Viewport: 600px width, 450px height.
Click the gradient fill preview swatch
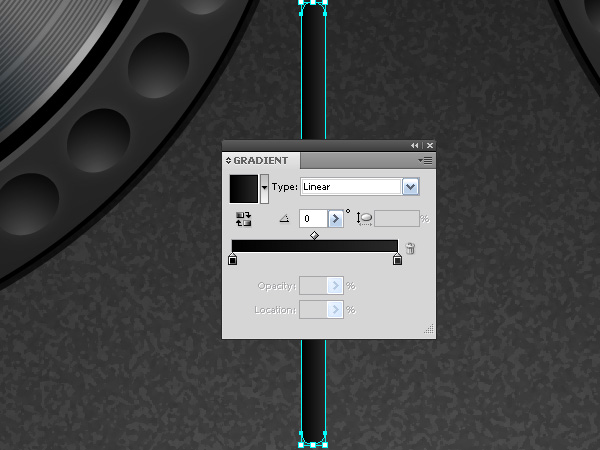pos(244,189)
